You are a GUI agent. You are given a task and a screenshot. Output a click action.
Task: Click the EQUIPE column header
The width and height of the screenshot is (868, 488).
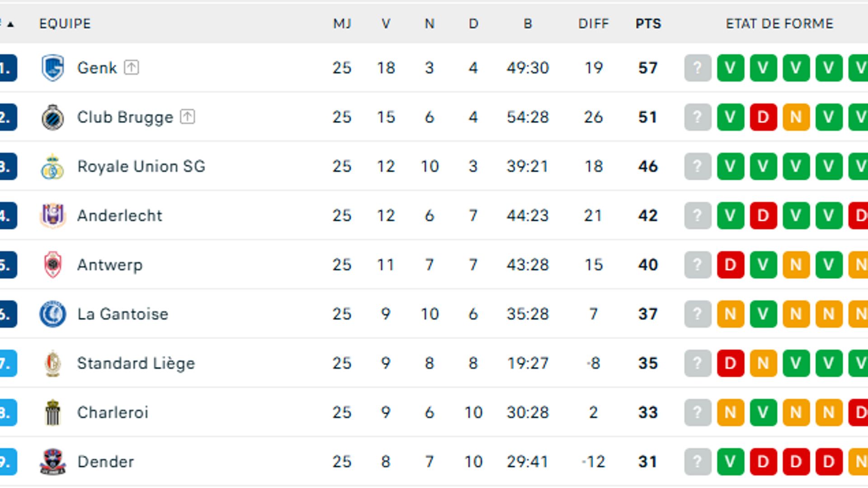coord(65,24)
